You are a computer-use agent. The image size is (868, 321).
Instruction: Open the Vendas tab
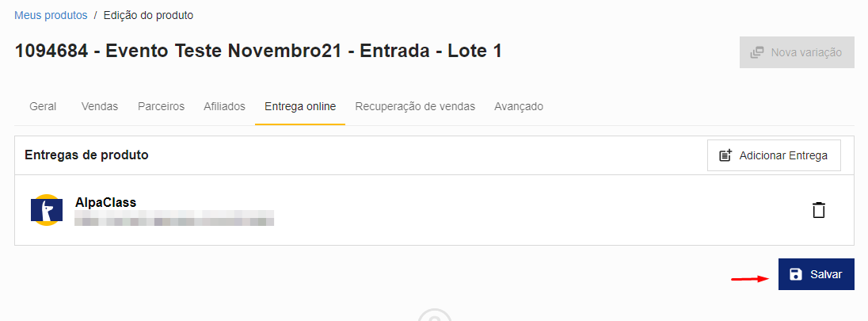click(100, 106)
